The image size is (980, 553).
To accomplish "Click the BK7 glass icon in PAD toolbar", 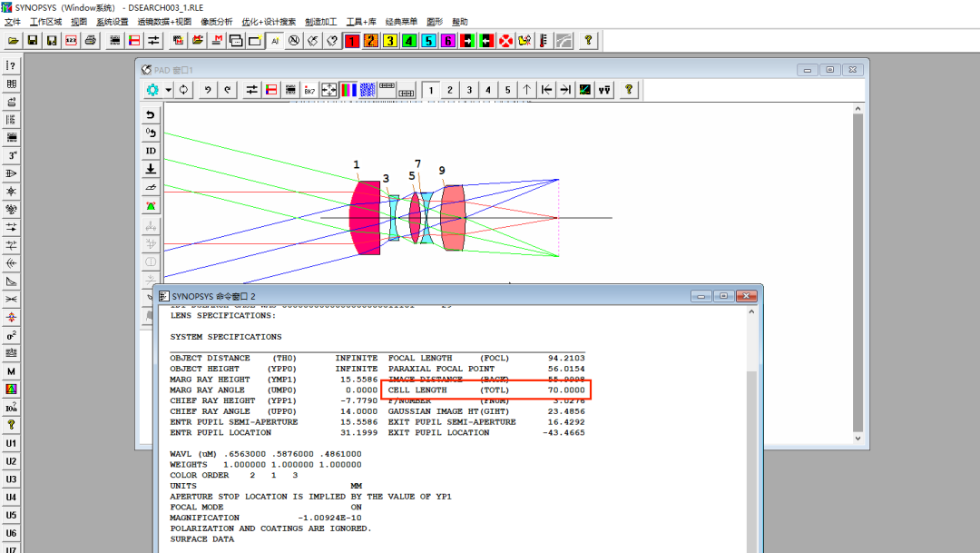I will [309, 90].
